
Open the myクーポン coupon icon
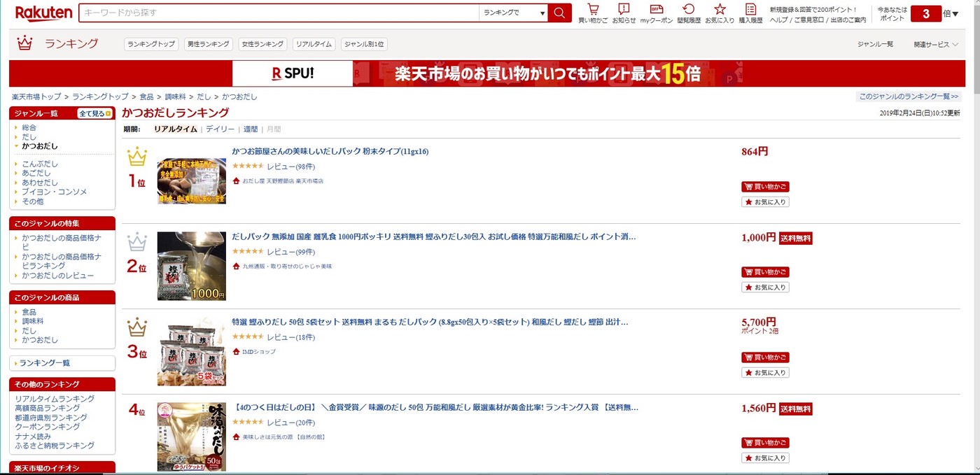tap(656, 13)
